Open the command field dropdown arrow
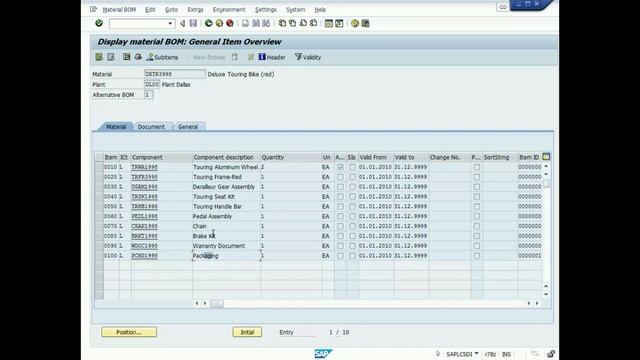This screenshot has height=360, width=640. point(170,24)
